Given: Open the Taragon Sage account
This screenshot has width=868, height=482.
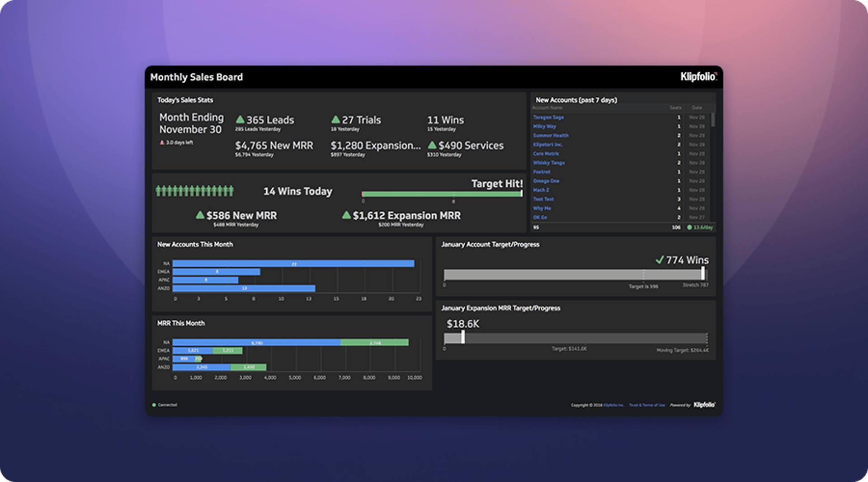Looking at the screenshot, I should point(548,117).
